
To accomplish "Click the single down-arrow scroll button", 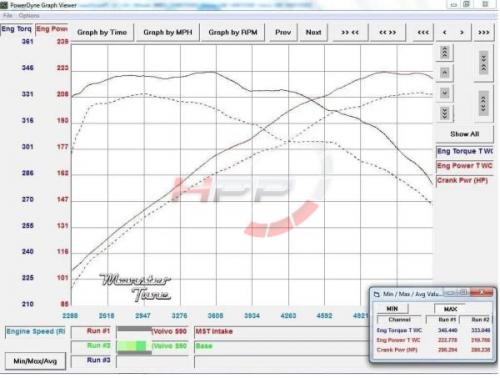I will [x=444, y=93].
